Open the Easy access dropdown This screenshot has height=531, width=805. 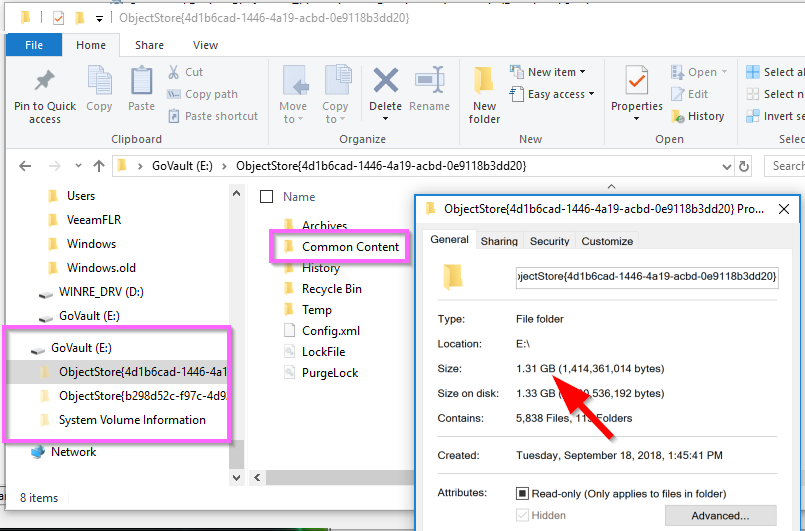pos(591,94)
